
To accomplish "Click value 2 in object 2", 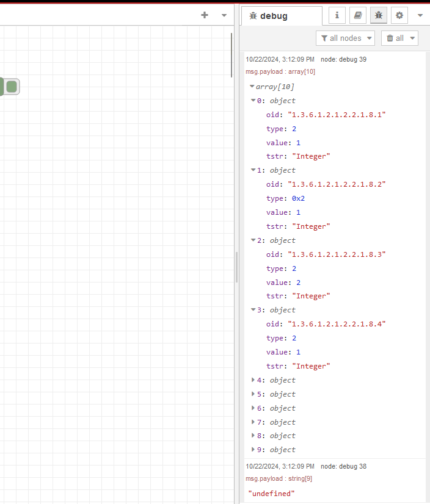I will coord(298,283).
